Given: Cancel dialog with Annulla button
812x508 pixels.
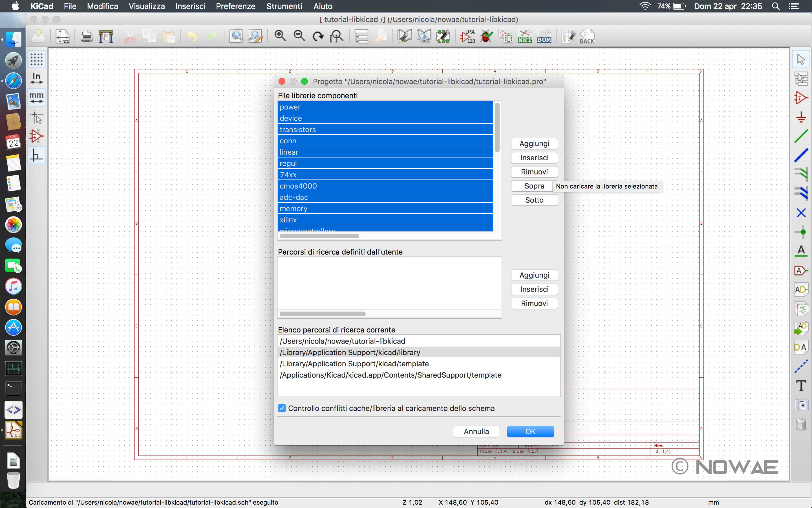Looking at the screenshot, I should coord(476,432).
